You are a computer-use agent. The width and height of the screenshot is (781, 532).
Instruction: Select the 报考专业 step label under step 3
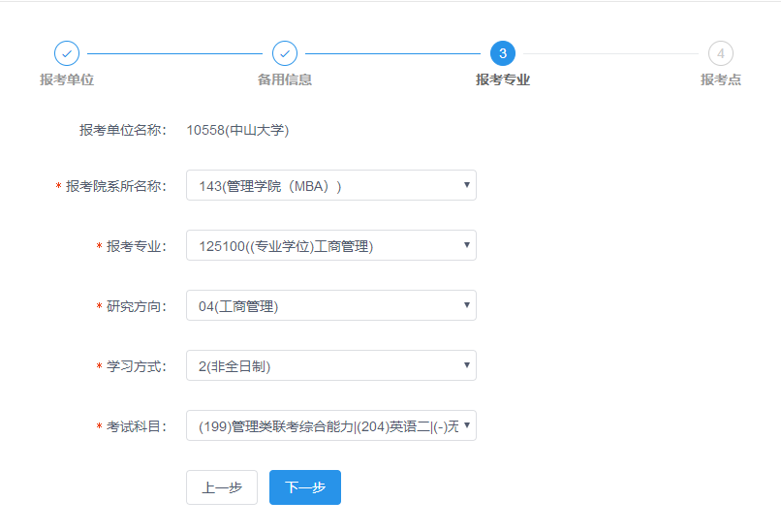click(503, 79)
